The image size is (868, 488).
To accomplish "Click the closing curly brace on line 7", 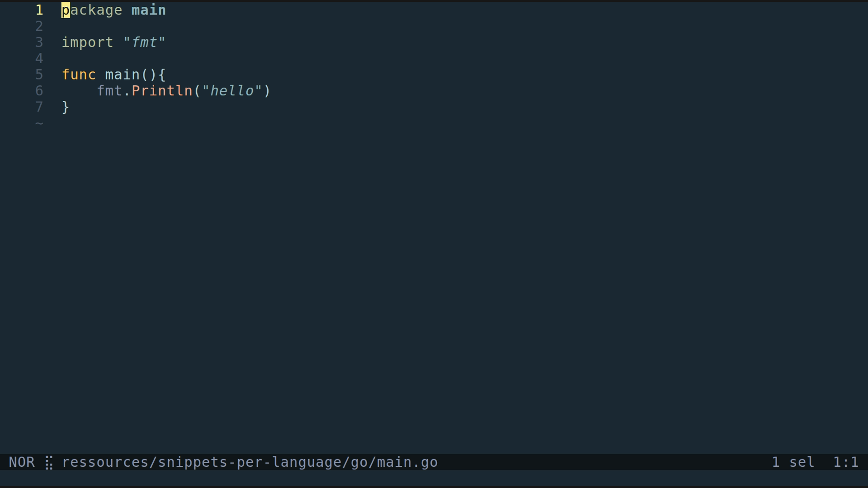I will (66, 107).
